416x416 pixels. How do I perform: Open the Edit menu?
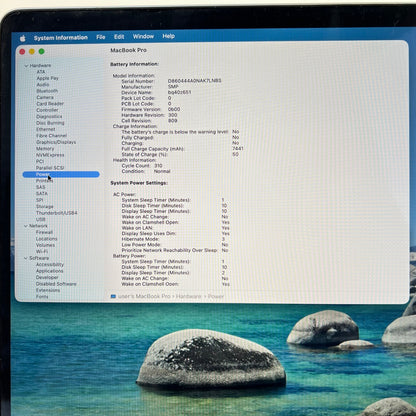(119, 37)
